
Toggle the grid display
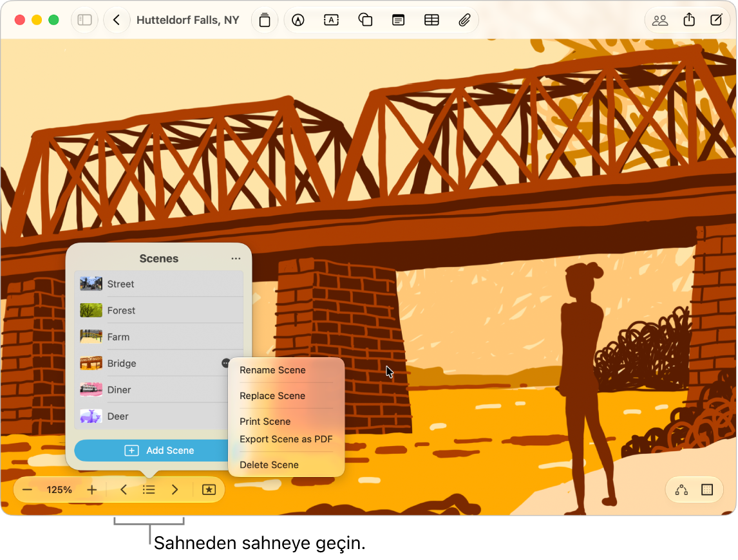coord(707,490)
